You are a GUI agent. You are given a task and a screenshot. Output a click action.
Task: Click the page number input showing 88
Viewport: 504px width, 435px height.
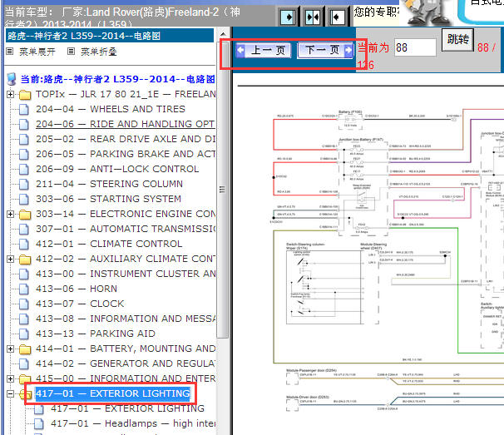(415, 47)
